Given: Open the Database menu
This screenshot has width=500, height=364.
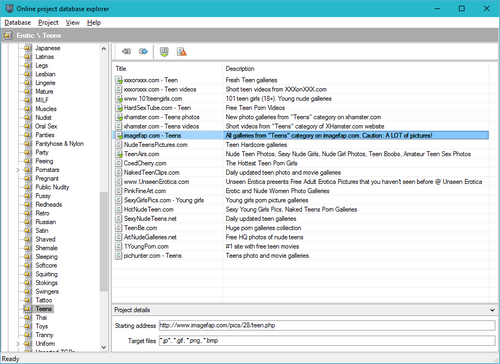Looking at the screenshot, I should click(18, 23).
